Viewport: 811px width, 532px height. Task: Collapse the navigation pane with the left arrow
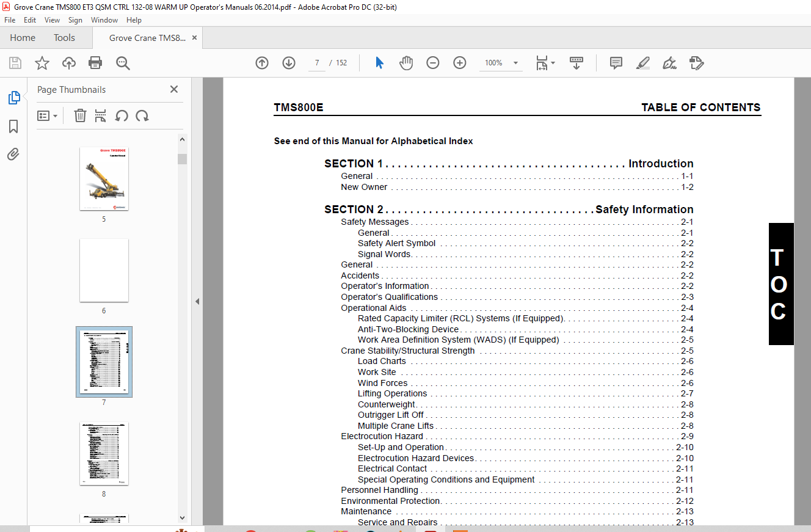tap(197, 301)
